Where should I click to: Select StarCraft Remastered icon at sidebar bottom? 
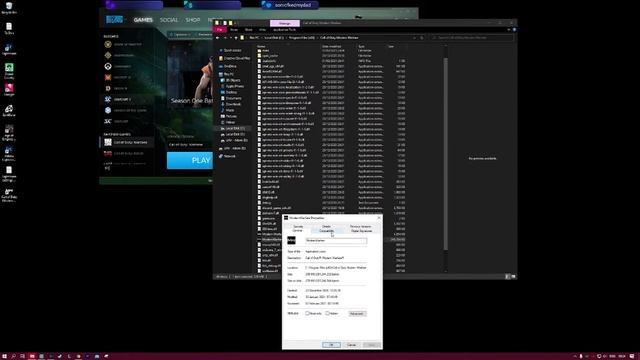(x=108, y=121)
